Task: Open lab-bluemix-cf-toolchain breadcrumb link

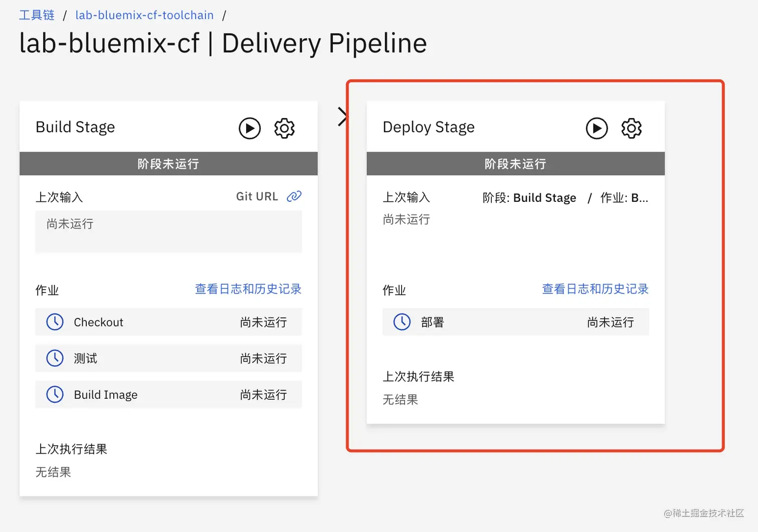Action: (x=144, y=15)
